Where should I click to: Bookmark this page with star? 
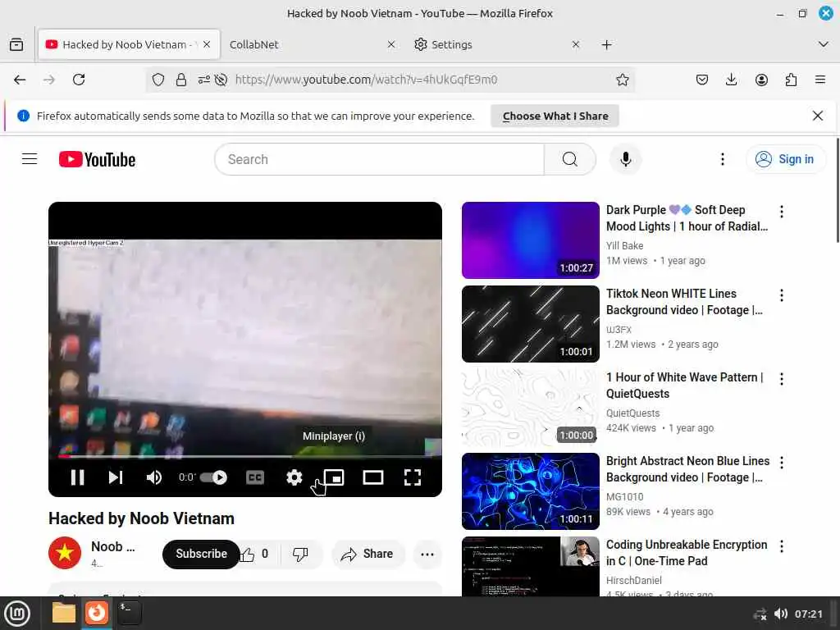click(622, 80)
